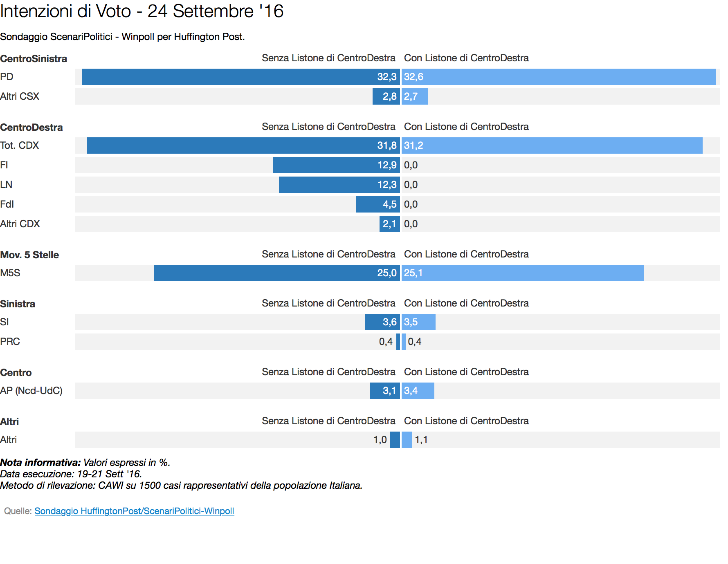Select the M5S dark bar 25,0
Viewport: 728px width, 564px height.
coord(277,273)
